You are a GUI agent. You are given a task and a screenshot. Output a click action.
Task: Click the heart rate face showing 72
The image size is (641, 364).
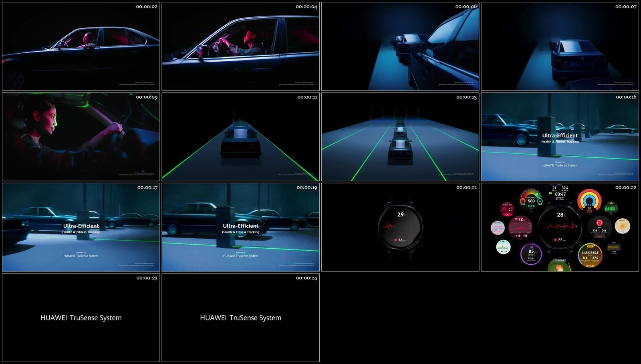(x=520, y=227)
